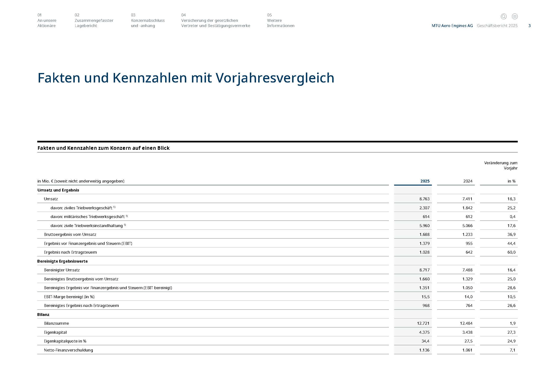The image size is (555, 392).
Task: Click EBIT row label Ergebnis vor Finanzergebnis
Action: point(88,243)
